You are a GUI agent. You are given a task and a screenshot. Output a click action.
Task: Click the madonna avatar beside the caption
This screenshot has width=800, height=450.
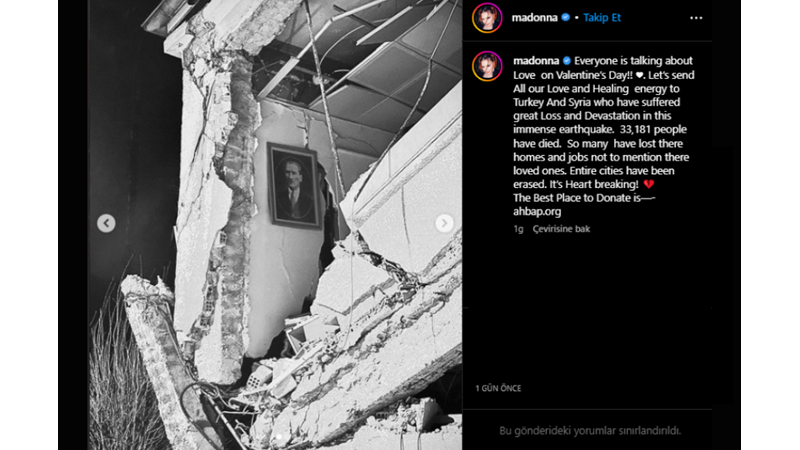click(487, 66)
